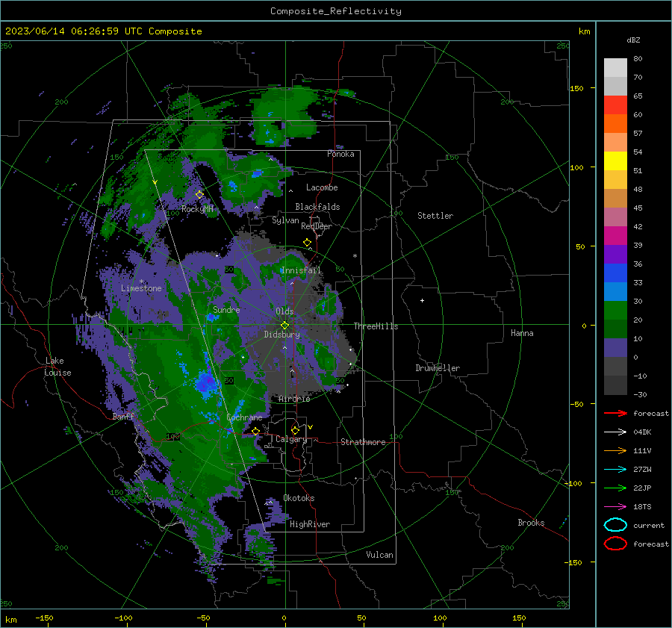Click the yellow V marker northwest of RockyMH

click(x=155, y=183)
